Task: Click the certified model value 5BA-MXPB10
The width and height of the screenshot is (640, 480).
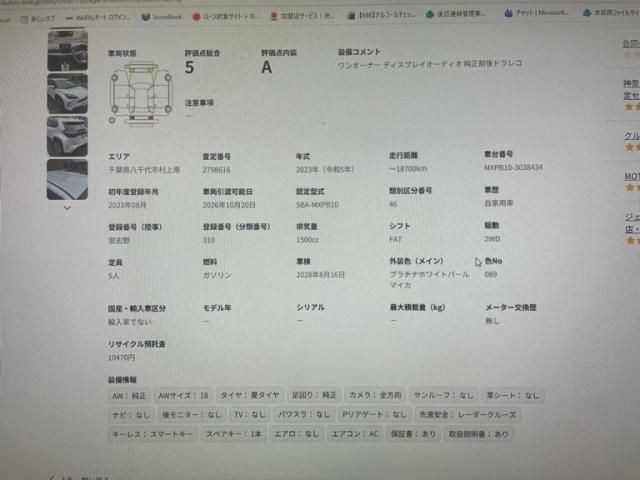Action: pyautogui.click(x=317, y=204)
